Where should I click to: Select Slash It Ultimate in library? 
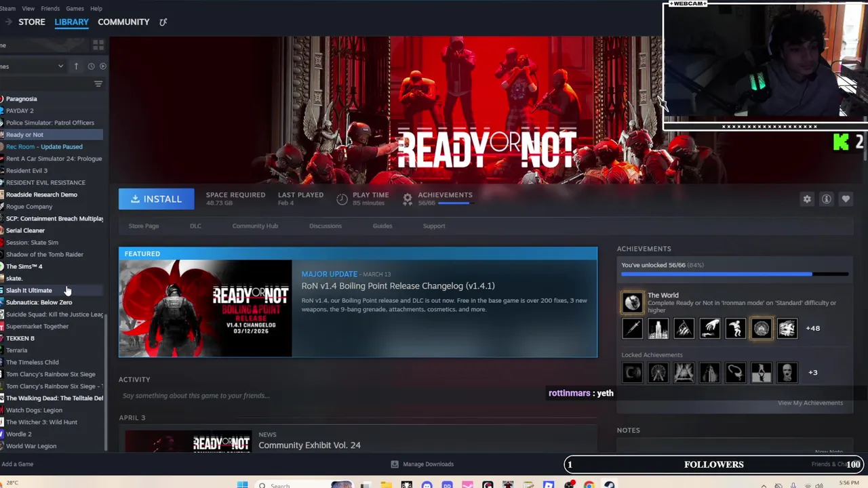coord(52,290)
